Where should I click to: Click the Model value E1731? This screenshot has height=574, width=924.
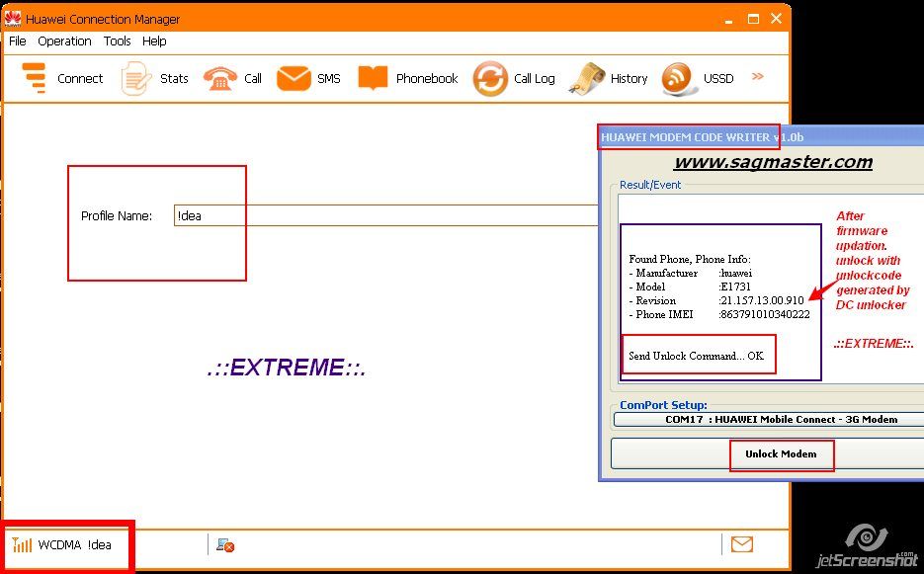coord(735,287)
